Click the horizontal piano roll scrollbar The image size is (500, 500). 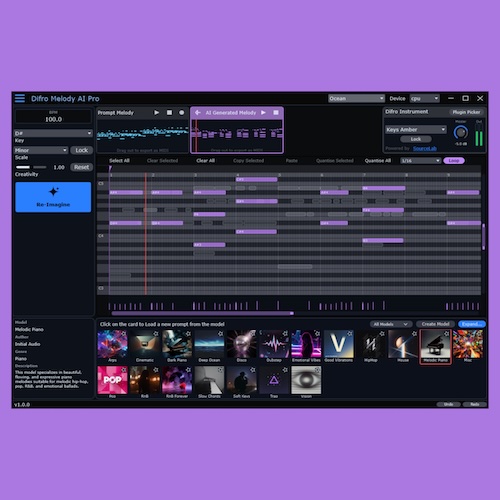[x=203, y=313]
